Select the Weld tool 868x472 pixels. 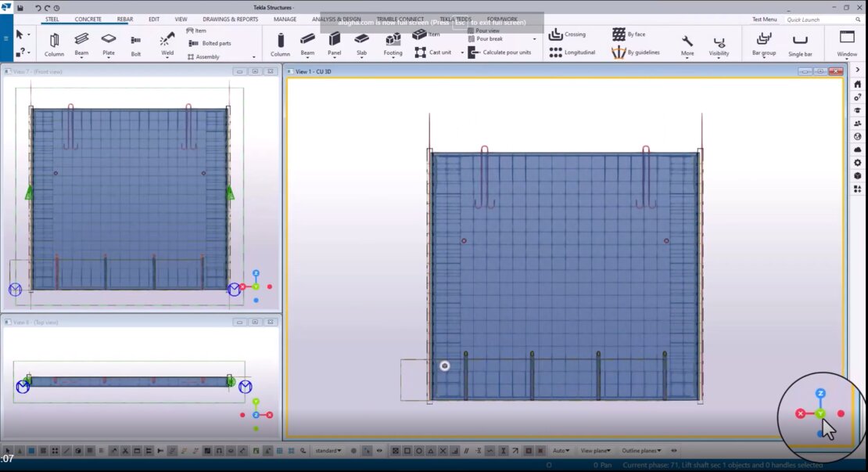click(x=167, y=45)
